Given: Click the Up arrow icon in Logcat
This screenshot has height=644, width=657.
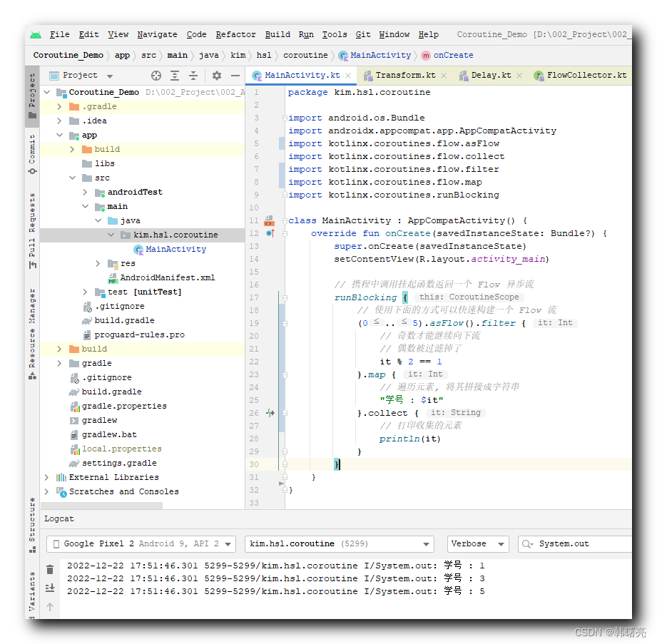Looking at the screenshot, I should coord(50,607).
